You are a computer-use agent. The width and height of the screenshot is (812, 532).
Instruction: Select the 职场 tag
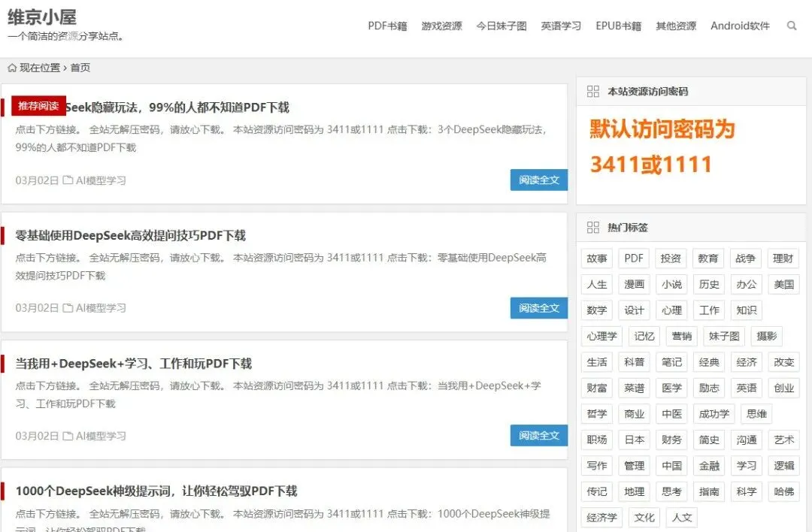[x=596, y=440]
